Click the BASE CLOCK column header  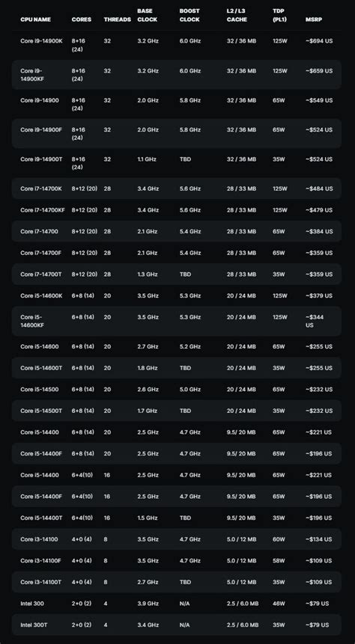148,15
